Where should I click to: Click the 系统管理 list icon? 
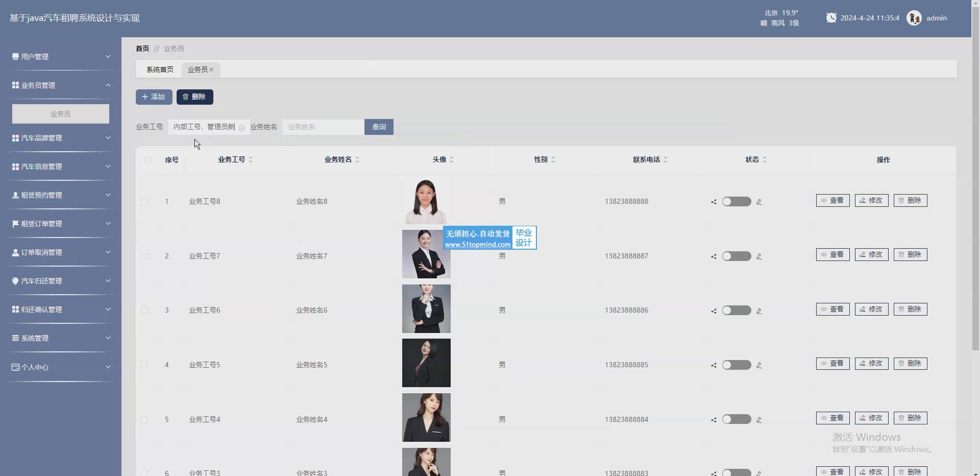[x=15, y=338]
